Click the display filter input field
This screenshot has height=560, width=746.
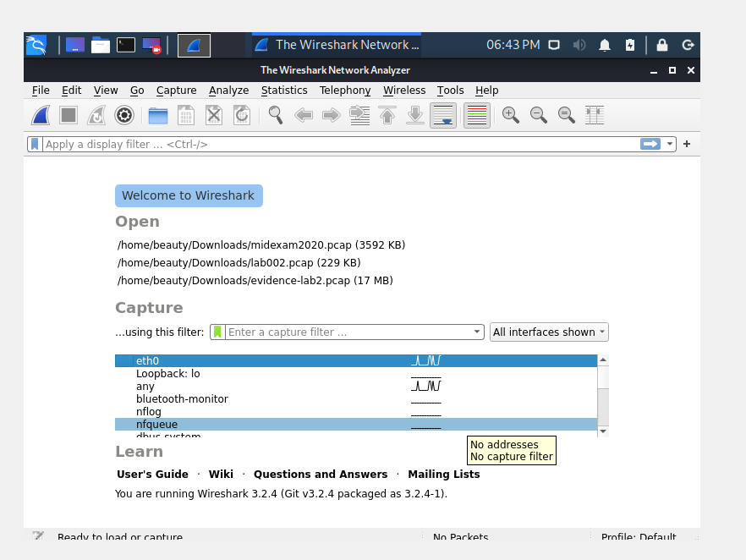pyautogui.click(x=340, y=144)
